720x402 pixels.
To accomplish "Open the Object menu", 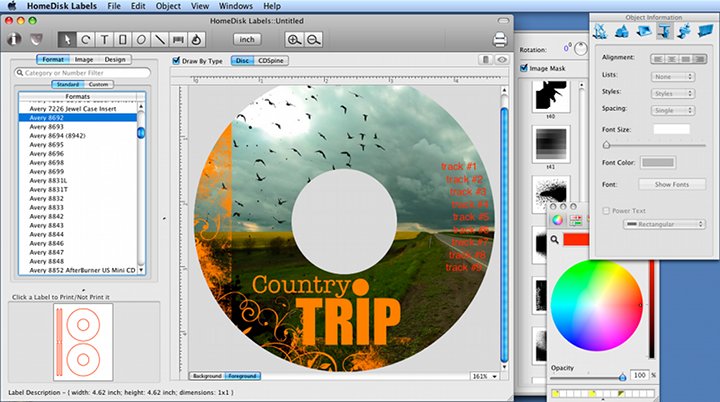I will (168, 6).
